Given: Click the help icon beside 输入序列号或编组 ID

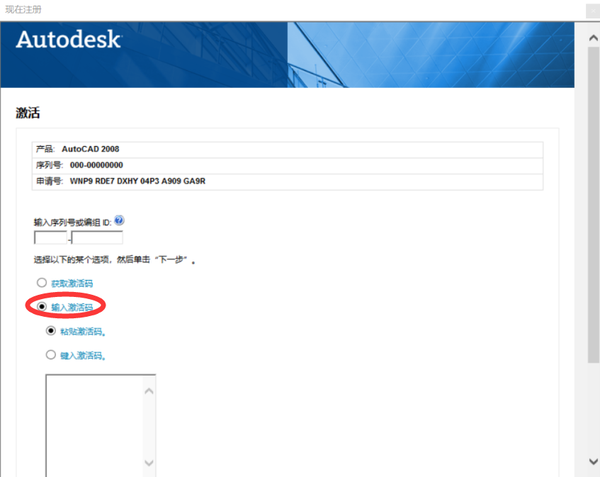Looking at the screenshot, I should [x=119, y=220].
